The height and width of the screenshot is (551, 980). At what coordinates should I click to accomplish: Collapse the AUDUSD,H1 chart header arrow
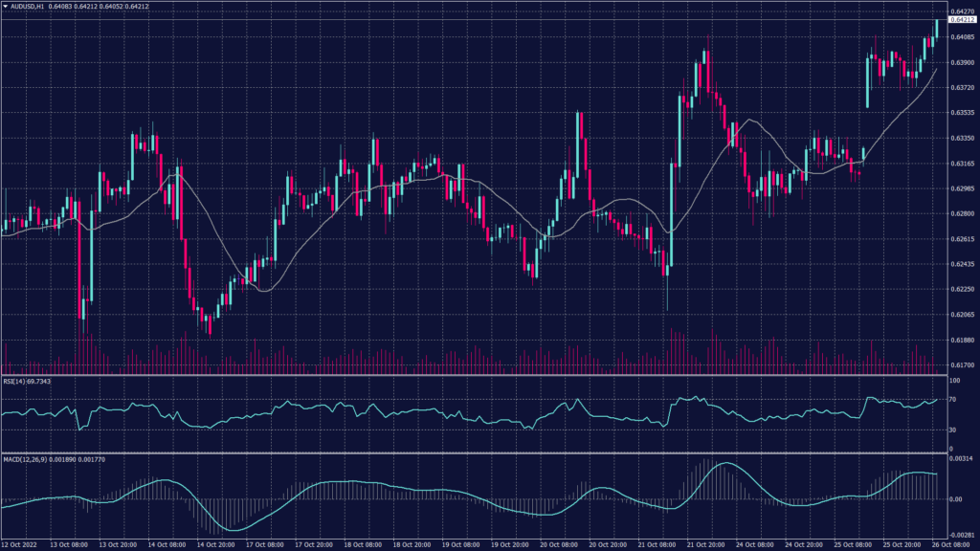[x=8, y=6]
